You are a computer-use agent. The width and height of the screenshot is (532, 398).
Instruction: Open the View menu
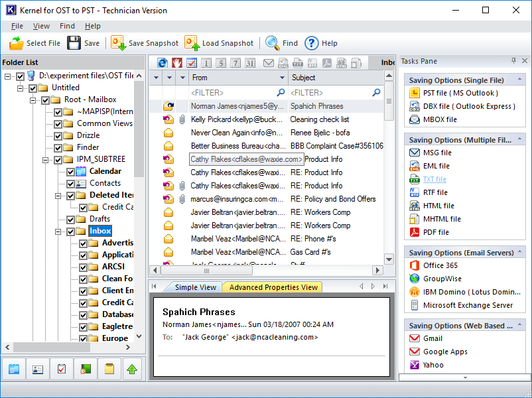point(41,26)
